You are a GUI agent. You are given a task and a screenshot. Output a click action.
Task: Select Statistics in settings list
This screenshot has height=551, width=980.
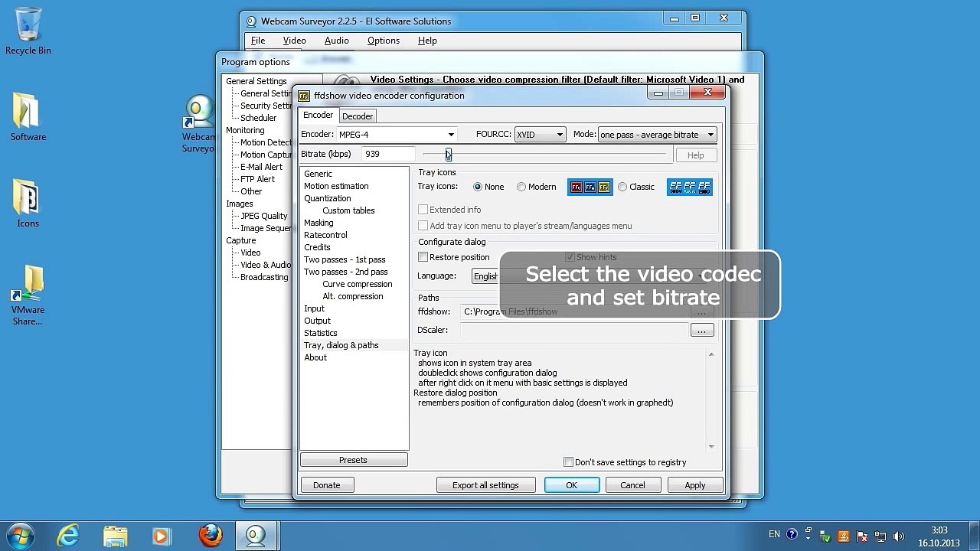[320, 333]
